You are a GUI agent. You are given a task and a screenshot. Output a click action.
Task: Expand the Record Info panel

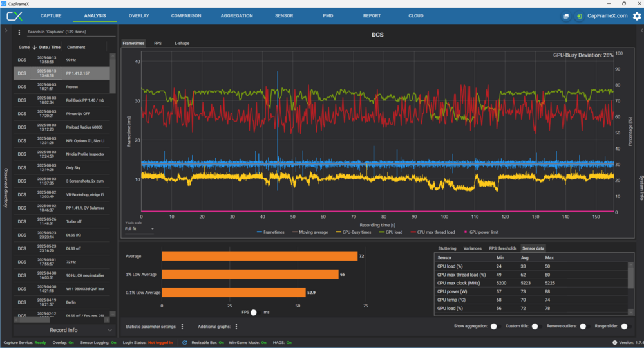pos(64,330)
